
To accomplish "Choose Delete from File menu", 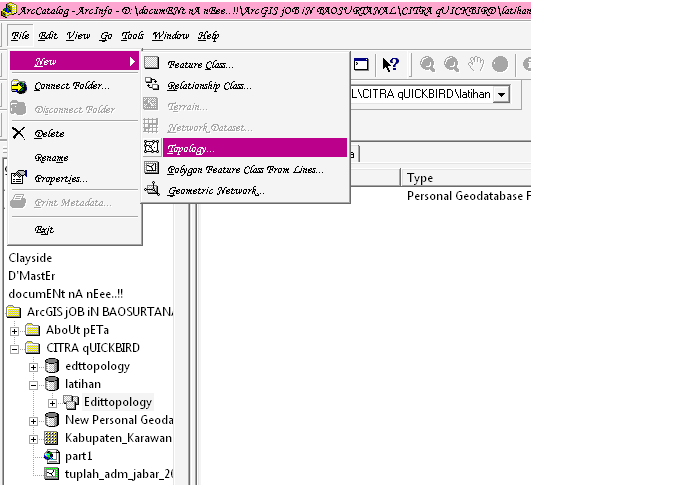I will point(49,134).
